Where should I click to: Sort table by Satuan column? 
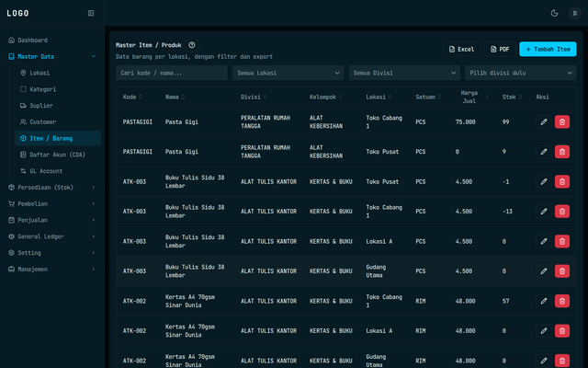click(428, 97)
